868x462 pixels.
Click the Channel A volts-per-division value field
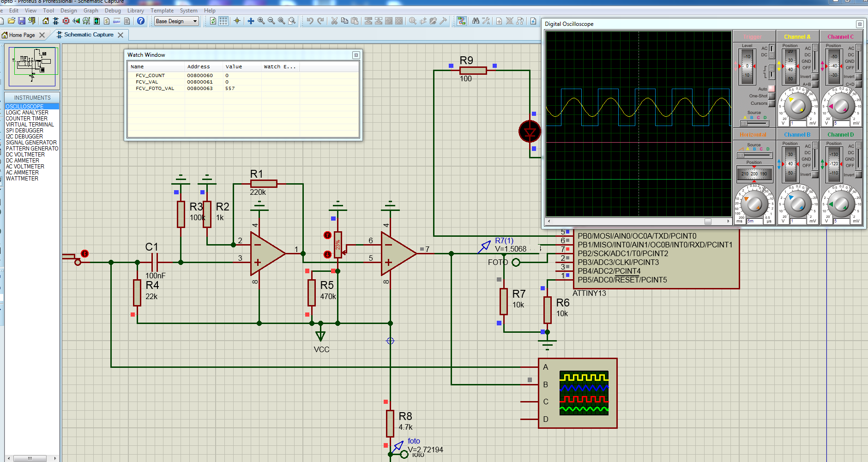pos(798,123)
